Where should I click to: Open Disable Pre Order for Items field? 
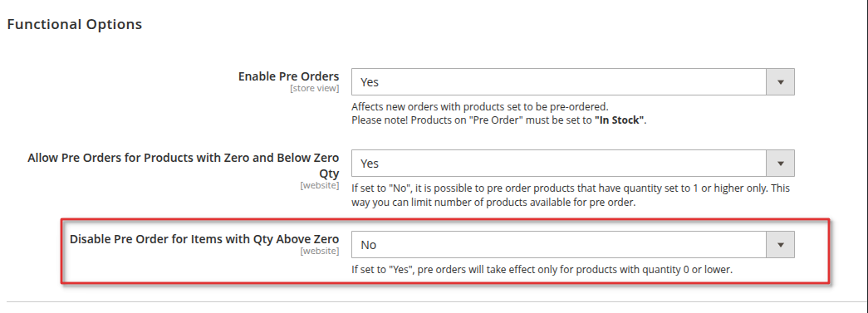[573, 244]
